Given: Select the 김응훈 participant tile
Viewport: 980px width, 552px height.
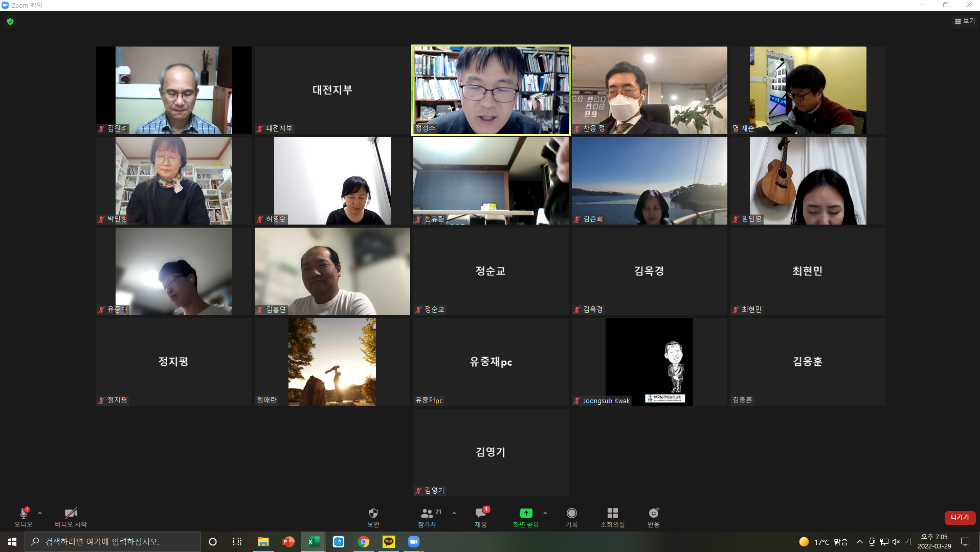Looking at the screenshot, I should [x=808, y=362].
